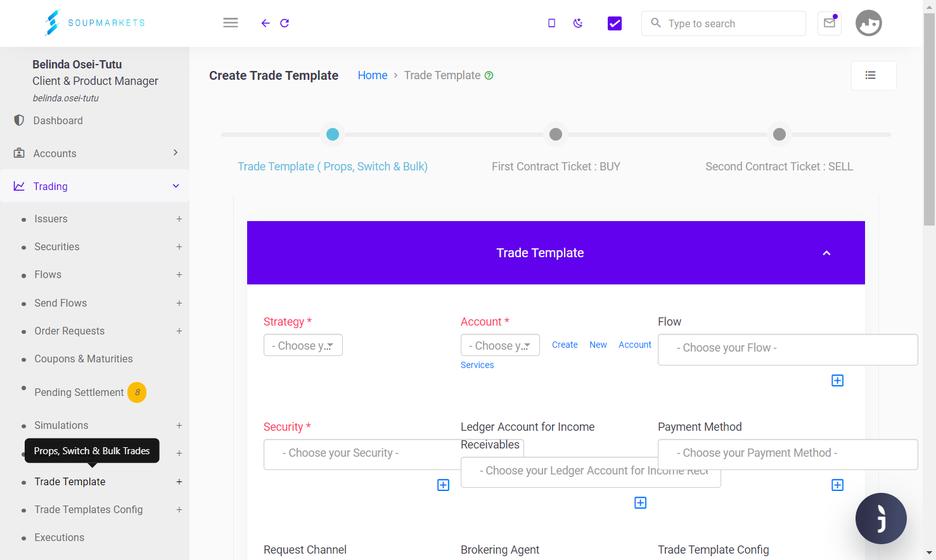Click the Soupmarkets logo
Screen dimensions: 936x560
(95, 23)
